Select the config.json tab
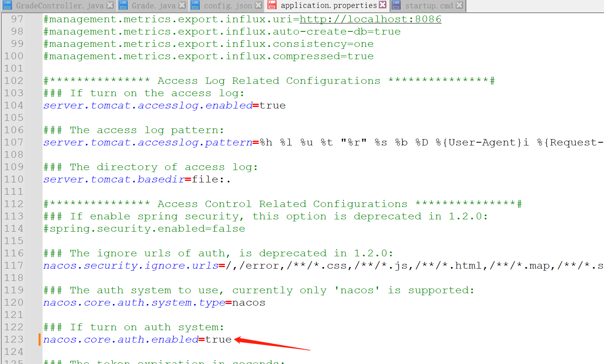604x364 pixels. [x=226, y=6]
